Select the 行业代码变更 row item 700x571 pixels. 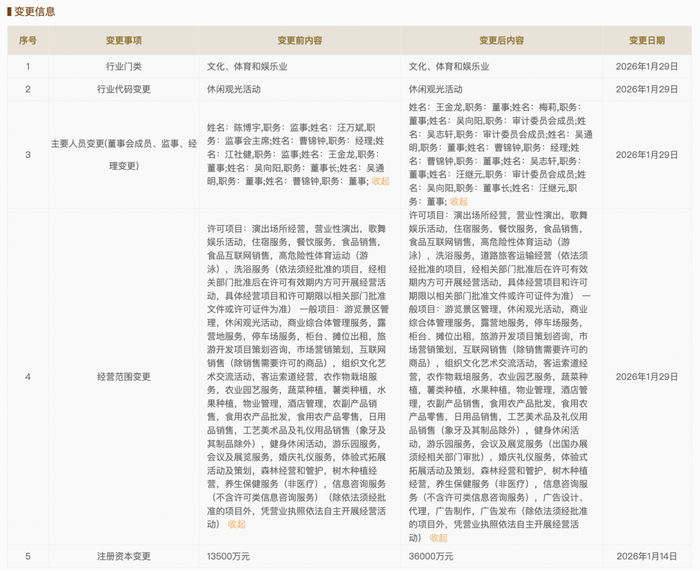tap(124, 89)
